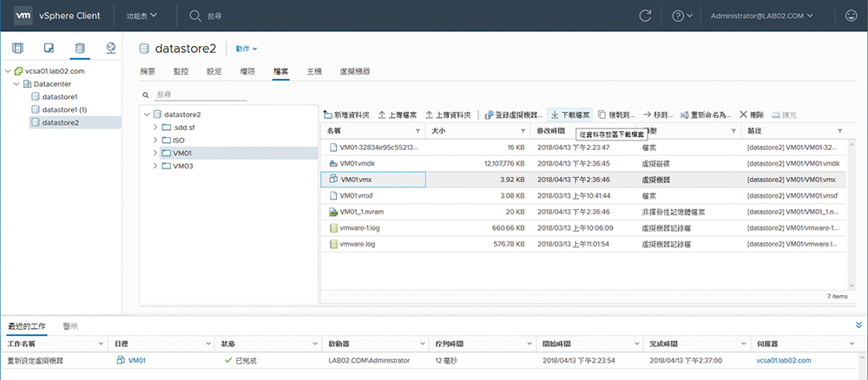Viewport: 868px width, 380px height.
Task: Click 上傳檔案 upload files button
Action: [x=398, y=115]
